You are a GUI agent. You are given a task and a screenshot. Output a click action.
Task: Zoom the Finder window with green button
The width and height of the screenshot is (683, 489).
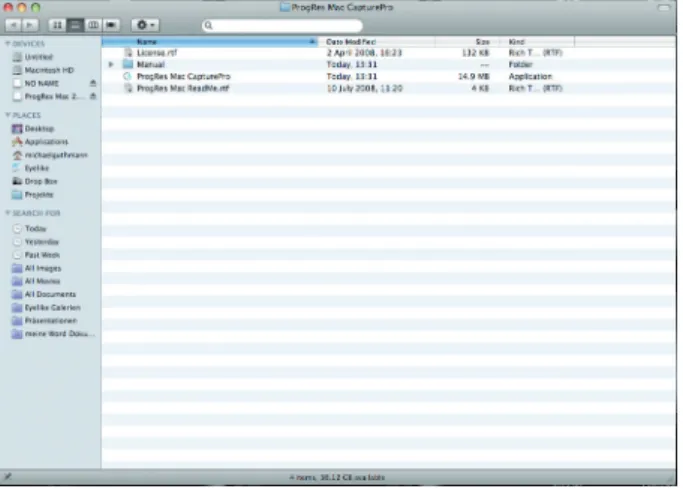click(36, 7)
